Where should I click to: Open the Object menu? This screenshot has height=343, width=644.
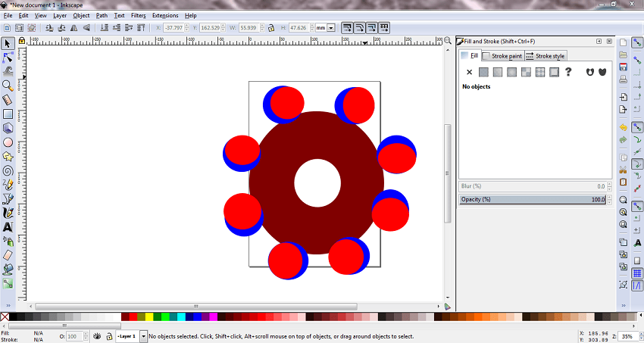click(x=81, y=16)
